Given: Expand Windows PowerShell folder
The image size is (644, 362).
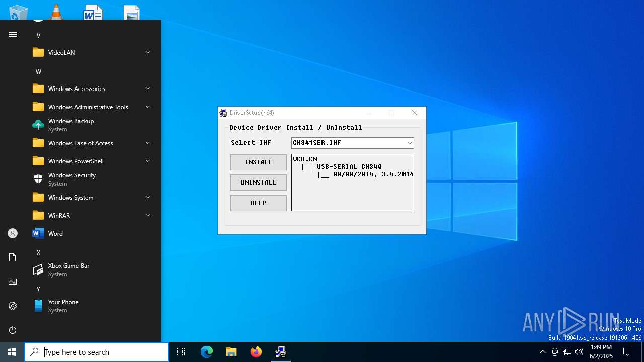Looking at the screenshot, I should [x=93, y=161].
